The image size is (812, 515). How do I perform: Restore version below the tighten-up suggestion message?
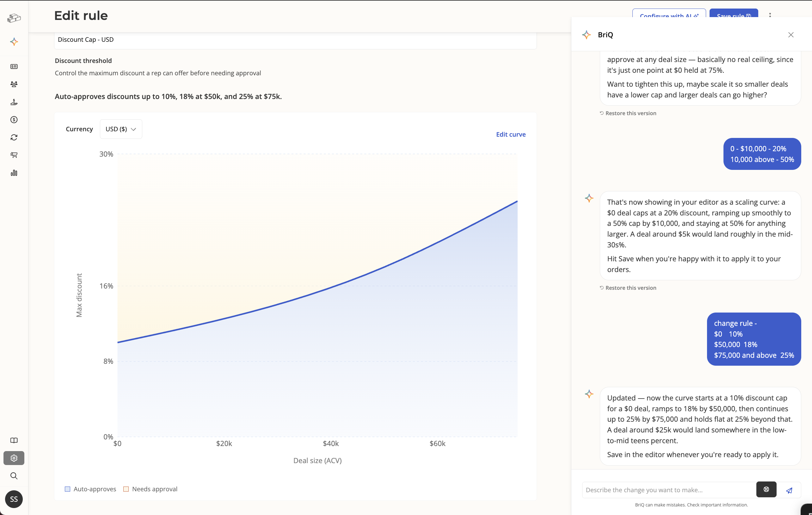(628, 113)
